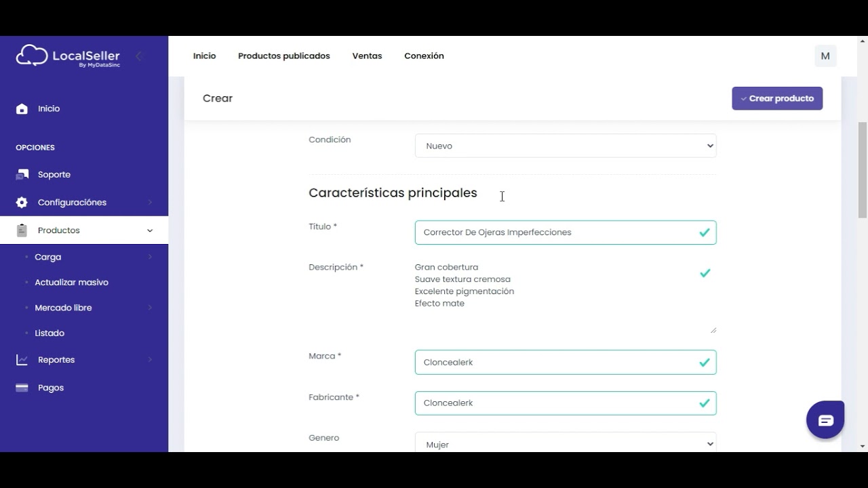The image size is (868, 488).
Task: Open the Condición dropdown set to Nuevo
Action: (x=566, y=146)
